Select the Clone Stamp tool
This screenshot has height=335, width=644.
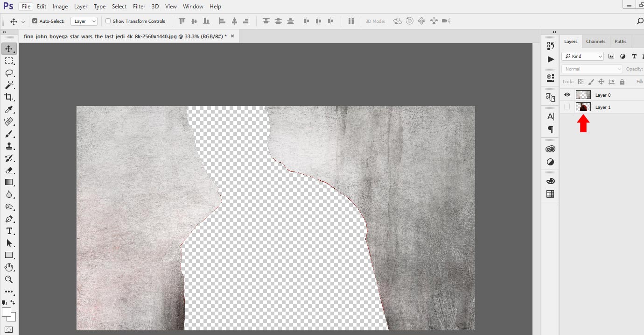click(9, 146)
